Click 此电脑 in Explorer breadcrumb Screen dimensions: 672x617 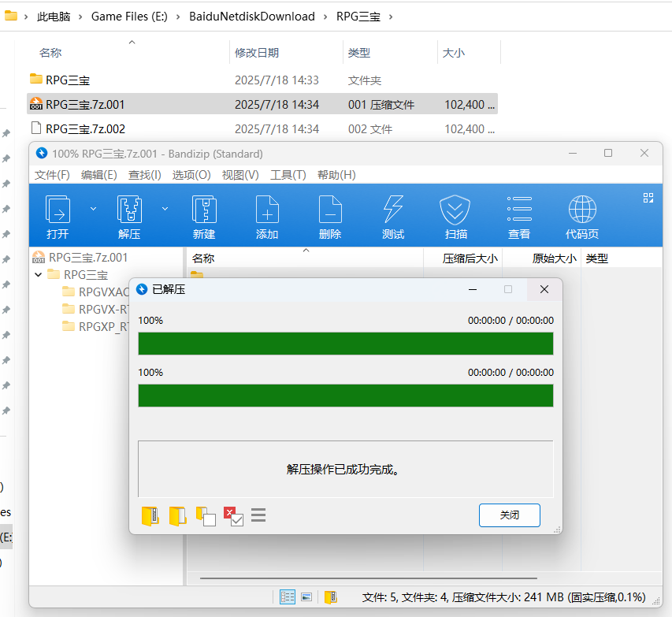click(x=54, y=17)
